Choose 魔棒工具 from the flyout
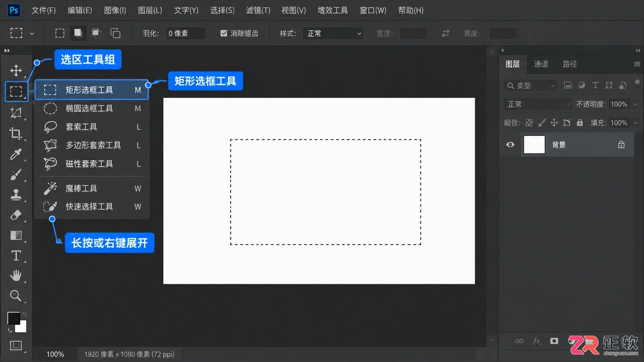644x362 pixels. [92, 188]
